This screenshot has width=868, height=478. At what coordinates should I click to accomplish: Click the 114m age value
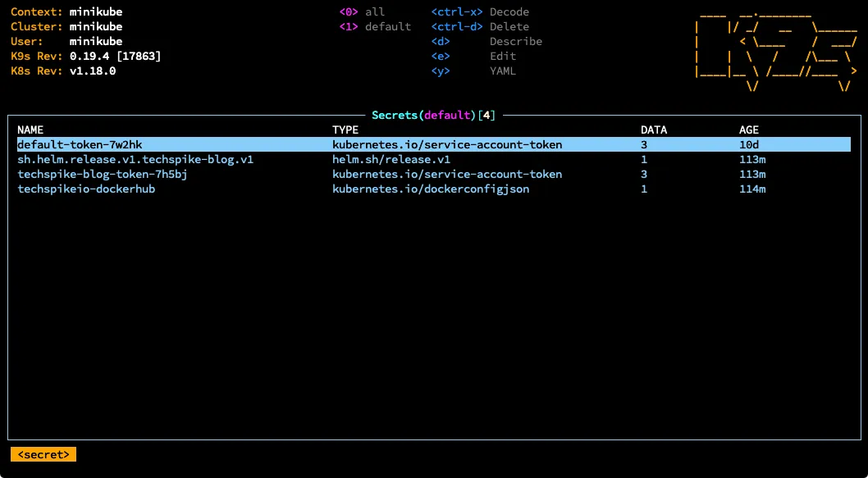(752, 189)
